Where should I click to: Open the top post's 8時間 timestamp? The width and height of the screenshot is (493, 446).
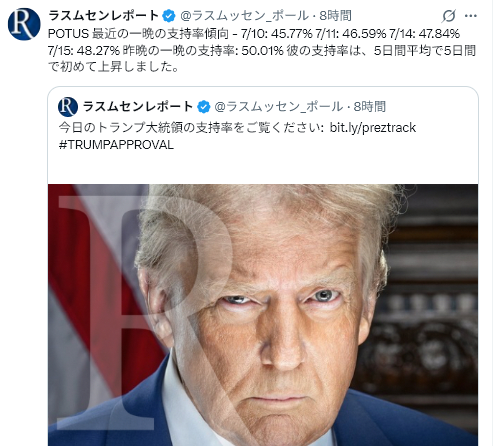[335, 16]
